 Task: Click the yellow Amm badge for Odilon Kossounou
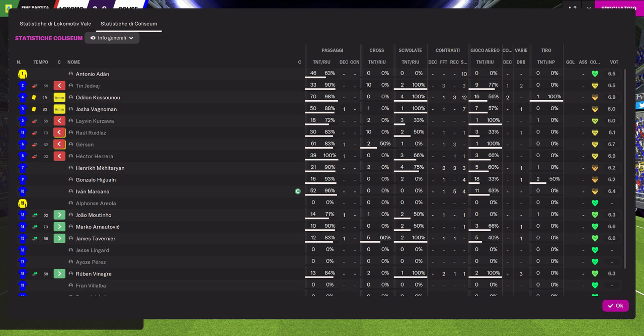[59, 97]
